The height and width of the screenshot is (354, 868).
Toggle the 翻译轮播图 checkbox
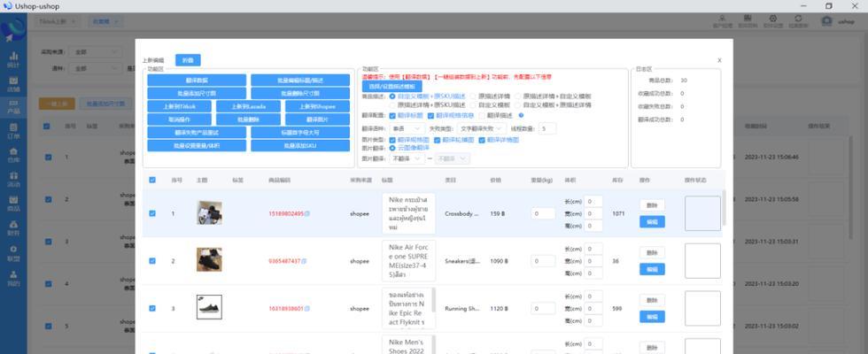[x=438, y=140]
